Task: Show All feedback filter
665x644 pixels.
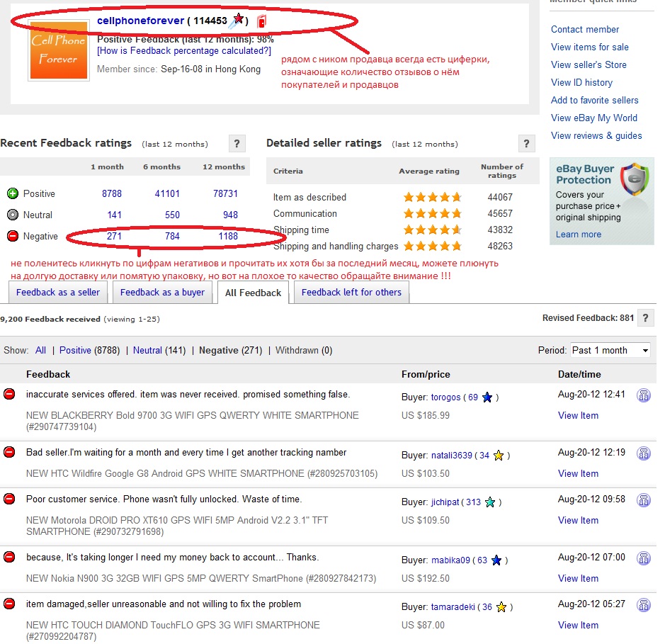Action: (40, 351)
